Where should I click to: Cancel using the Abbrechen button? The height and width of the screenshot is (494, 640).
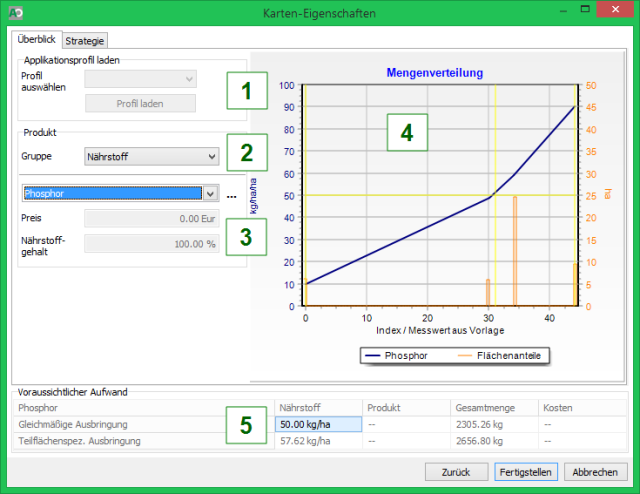[594, 472]
